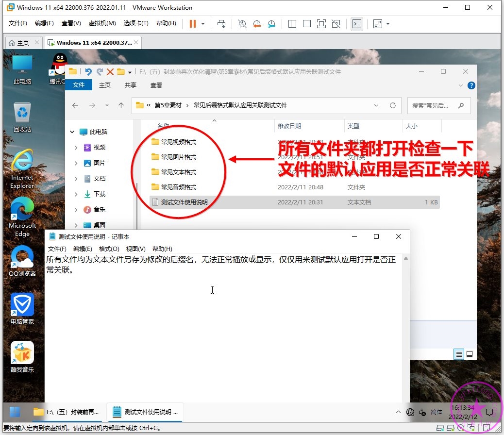Screen dimensions: 504x435
Task: Click the Send Ctrl+Alt+Del icon in VMware toolbar
Action: tap(221, 23)
